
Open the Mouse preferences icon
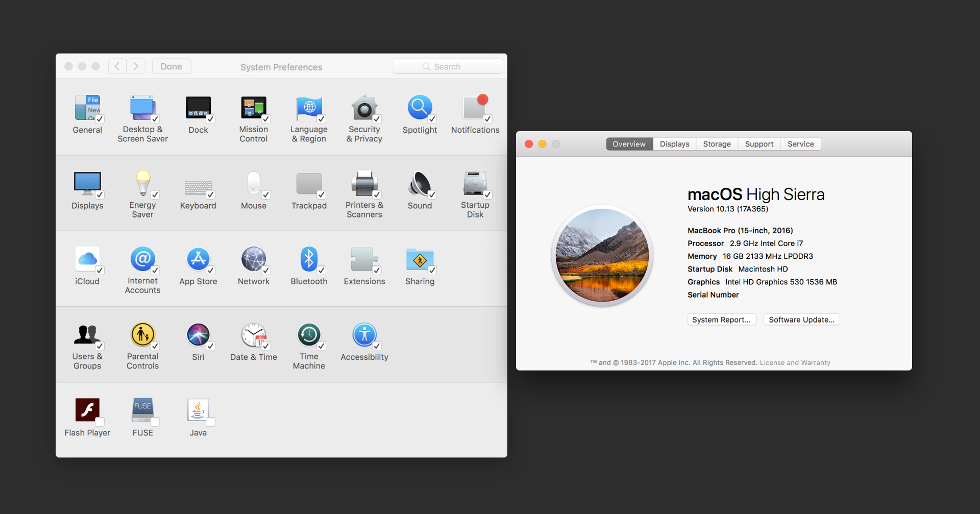pos(254,183)
